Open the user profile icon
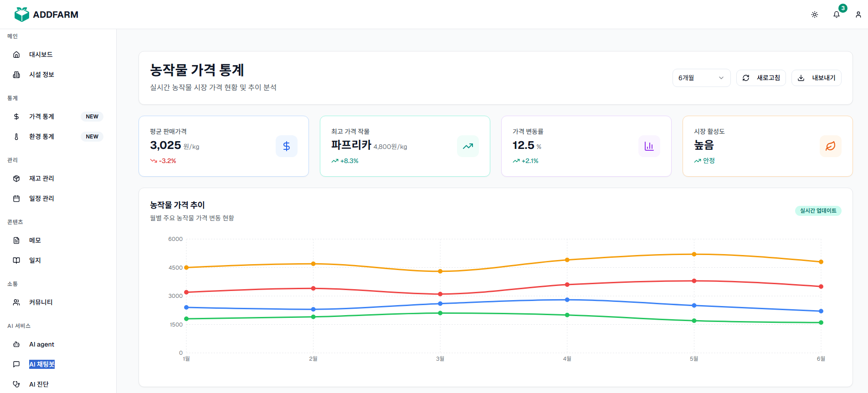 click(858, 15)
